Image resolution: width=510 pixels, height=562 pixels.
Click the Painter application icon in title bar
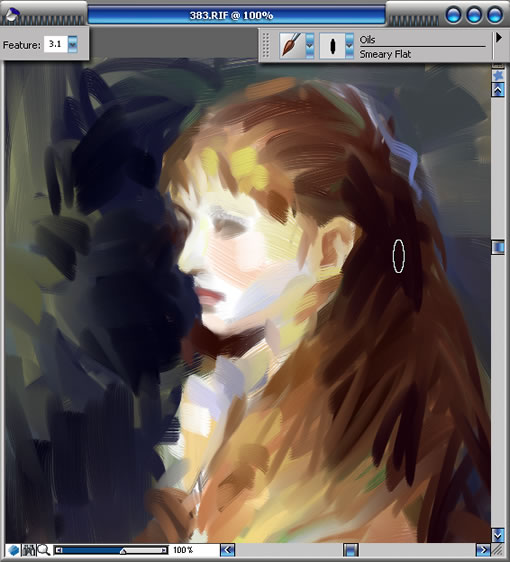click(12, 14)
